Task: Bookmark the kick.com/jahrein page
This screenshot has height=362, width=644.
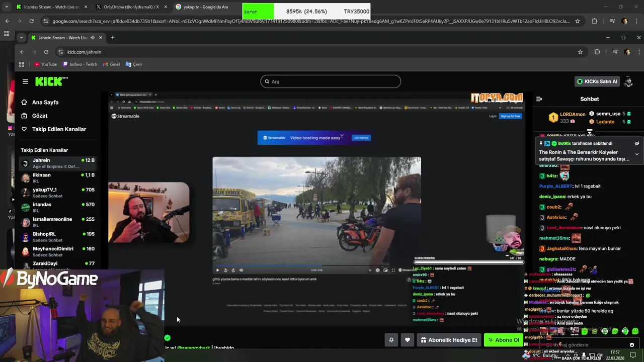Action: point(580,52)
